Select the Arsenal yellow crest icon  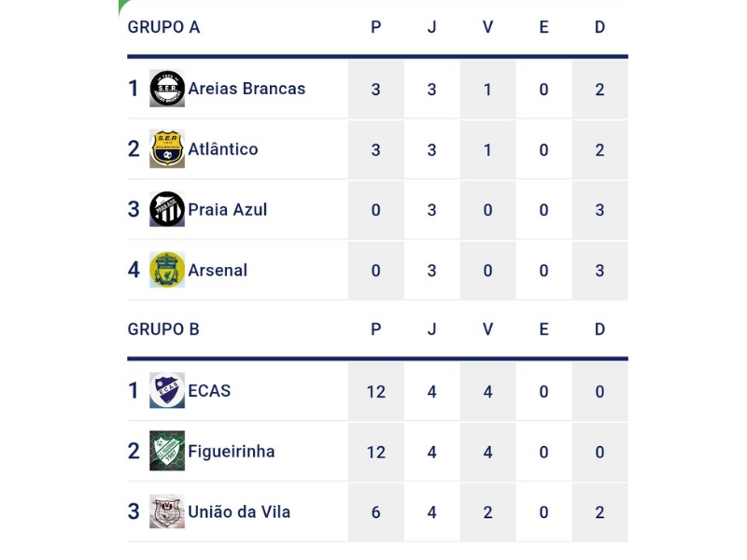click(x=167, y=270)
